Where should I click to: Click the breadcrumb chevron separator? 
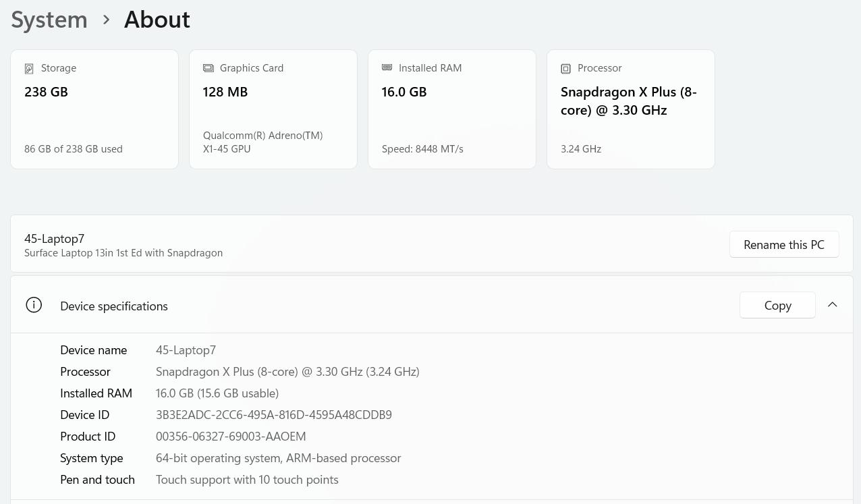tap(106, 20)
